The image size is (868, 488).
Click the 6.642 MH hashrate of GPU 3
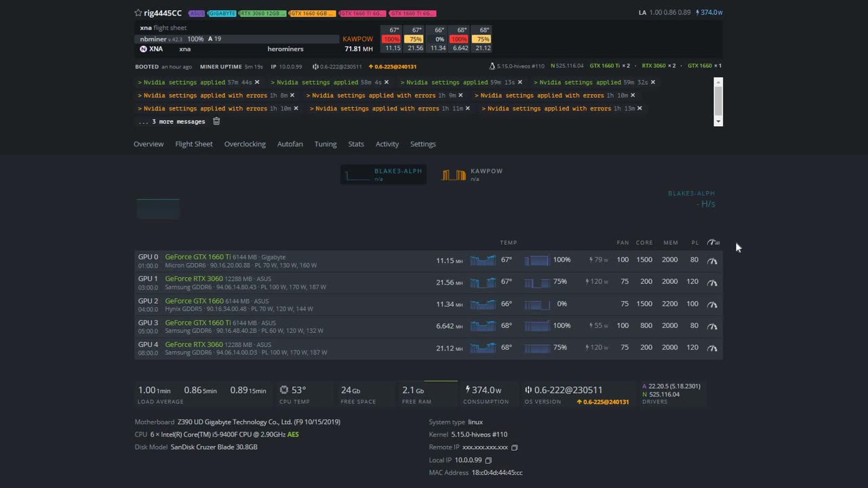pos(449,326)
